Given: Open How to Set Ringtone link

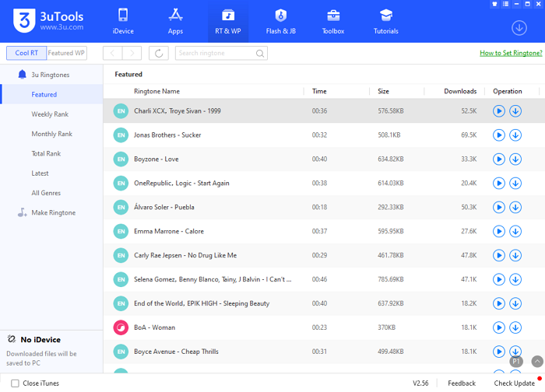Looking at the screenshot, I should (x=511, y=53).
